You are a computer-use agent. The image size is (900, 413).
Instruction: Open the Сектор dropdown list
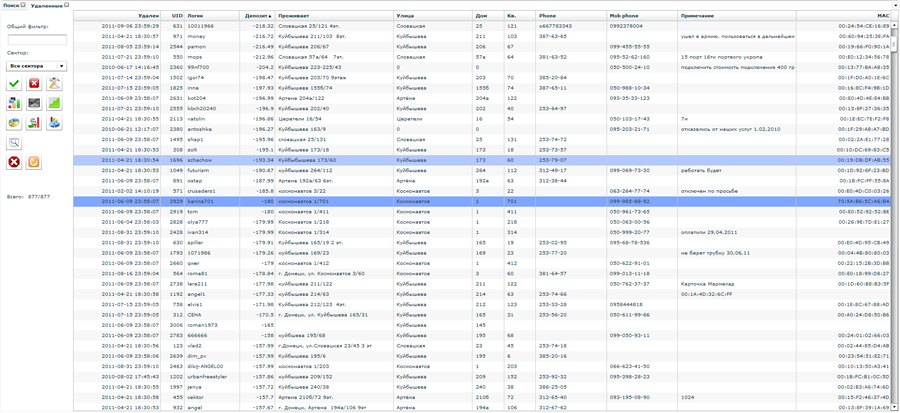(36, 66)
